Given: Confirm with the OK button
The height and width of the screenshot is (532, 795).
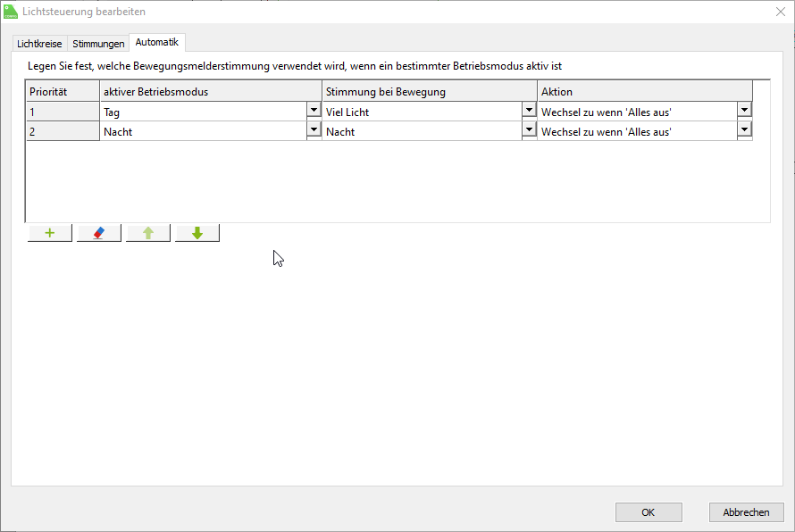Looking at the screenshot, I should point(649,512).
